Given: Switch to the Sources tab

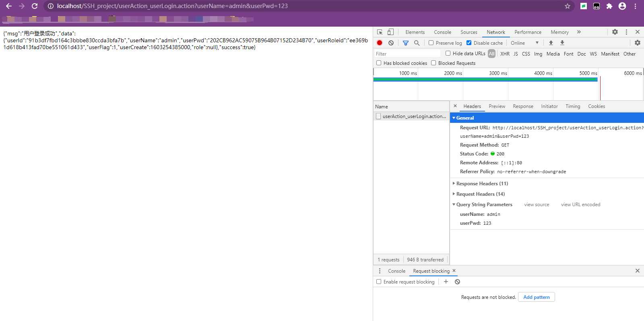Looking at the screenshot, I should [469, 32].
